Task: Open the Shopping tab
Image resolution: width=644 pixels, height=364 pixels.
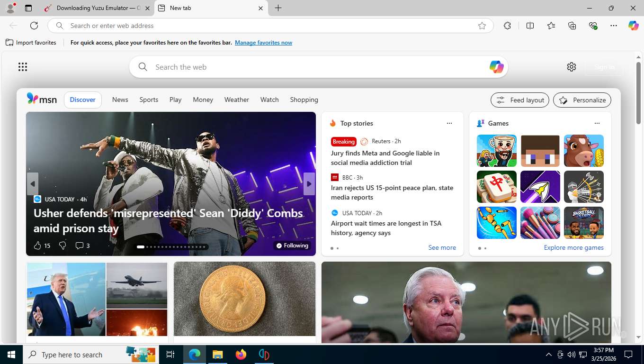Action: tap(304, 100)
